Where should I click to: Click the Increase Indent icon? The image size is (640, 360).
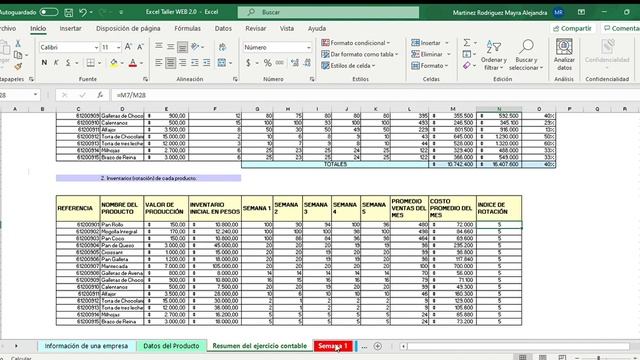207,63
